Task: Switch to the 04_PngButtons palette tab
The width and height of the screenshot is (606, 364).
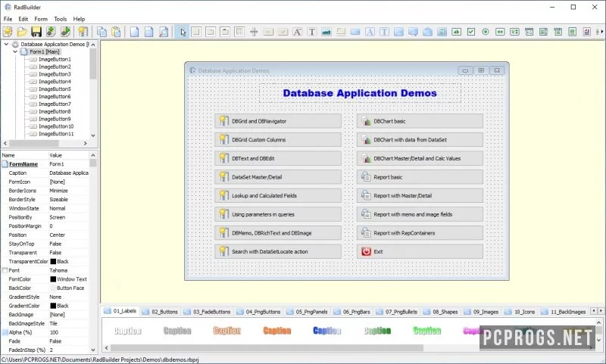Action: coord(258,312)
